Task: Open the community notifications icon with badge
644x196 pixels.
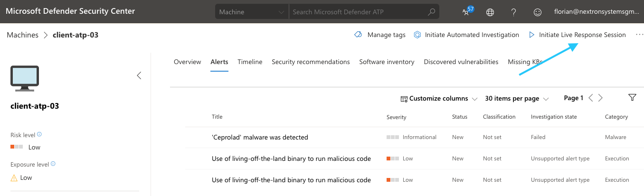Action: click(467, 12)
